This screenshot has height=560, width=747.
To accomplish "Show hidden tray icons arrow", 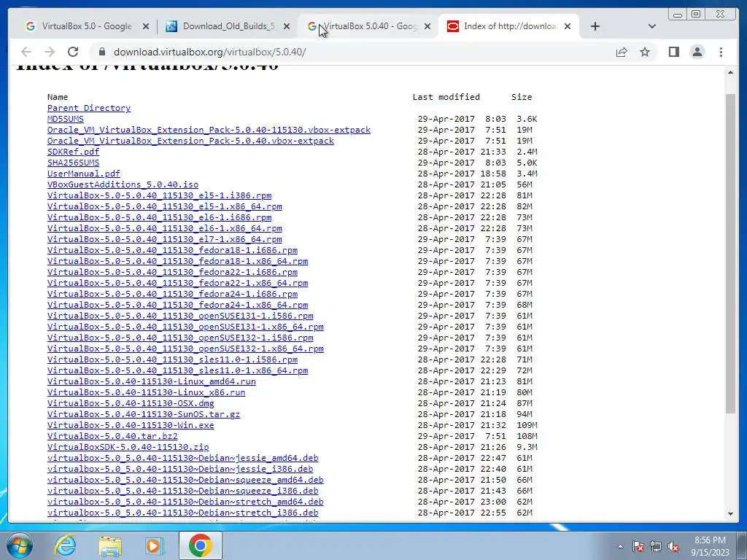I will pyautogui.click(x=620, y=546).
